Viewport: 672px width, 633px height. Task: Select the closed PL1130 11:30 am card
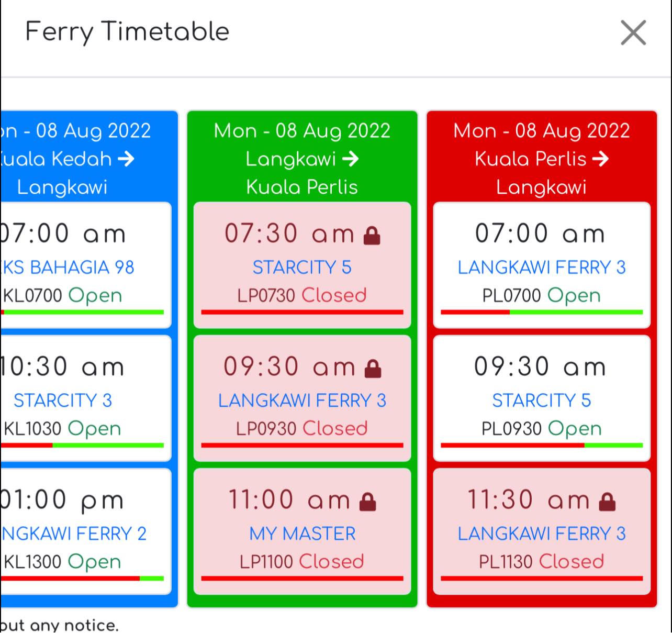pyautogui.click(x=542, y=531)
